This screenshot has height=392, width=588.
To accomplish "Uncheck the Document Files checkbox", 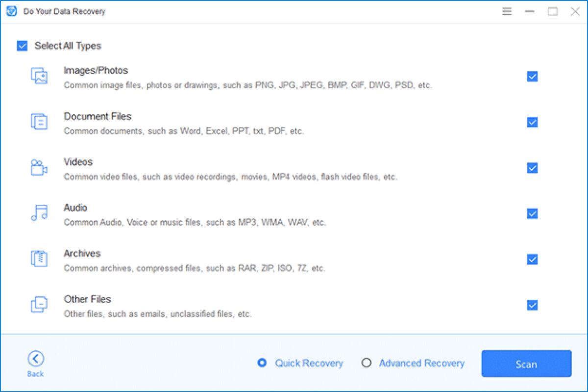I will click(x=532, y=122).
